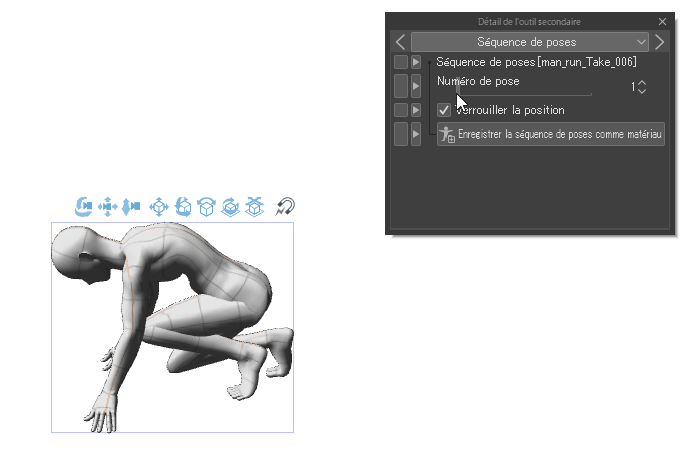Select the move object planar icon

(159, 206)
